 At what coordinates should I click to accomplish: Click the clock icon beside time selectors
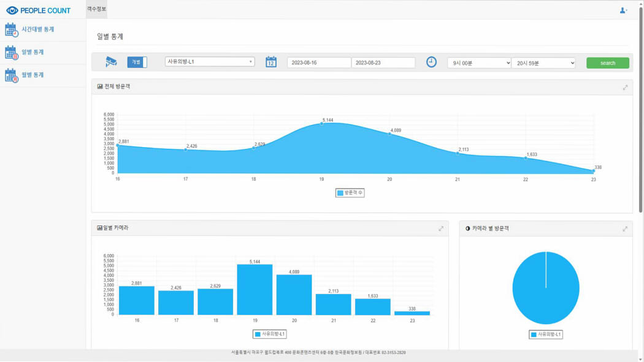[431, 62]
